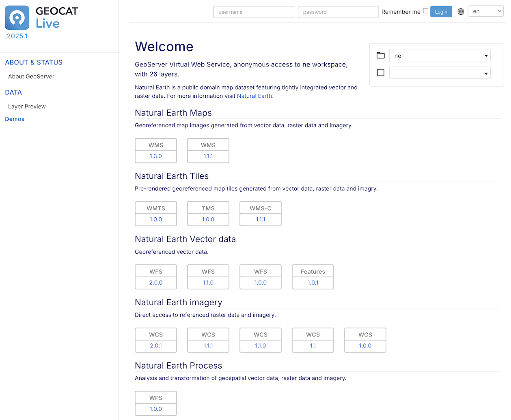Open WCS 1.1.0 link
The height and width of the screenshot is (420, 511).
tap(261, 346)
